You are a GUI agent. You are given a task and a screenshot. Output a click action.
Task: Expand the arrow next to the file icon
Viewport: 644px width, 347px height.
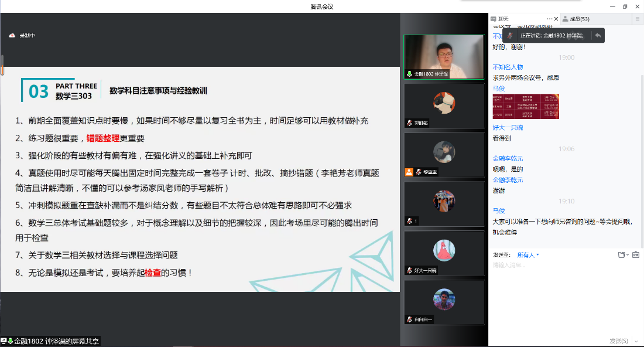tap(628, 255)
